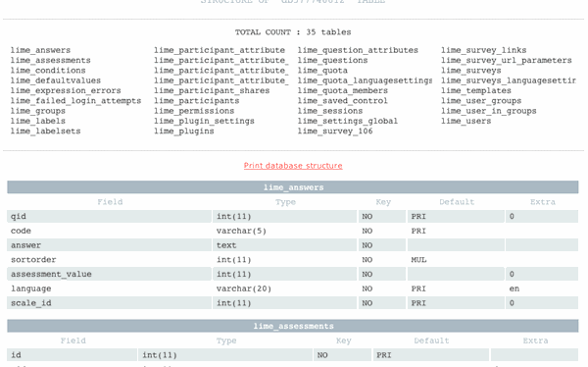This screenshot has width=588, height=367.
Task: Select lime_survey_url_parameters entry
Action: 507,61
